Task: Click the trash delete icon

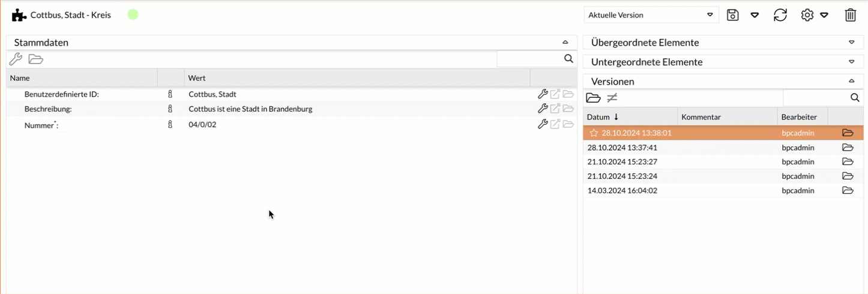Action: (x=850, y=15)
